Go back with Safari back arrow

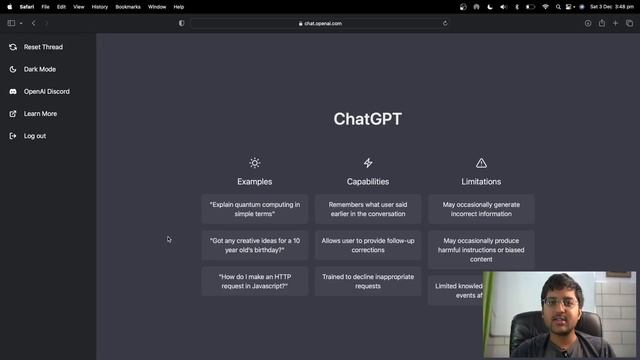[x=33, y=23]
